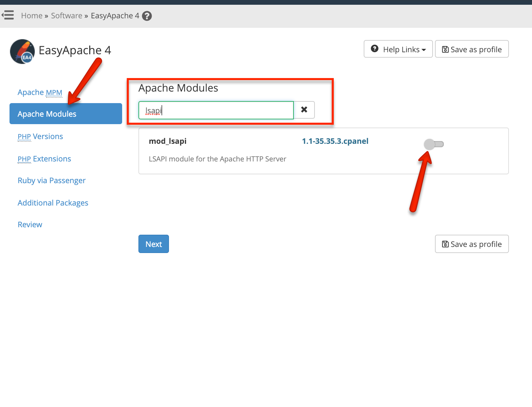The width and height of the screenshot is (532, 407).
Task: Click the Home breadcrumb link
Action: click(32, 16)
